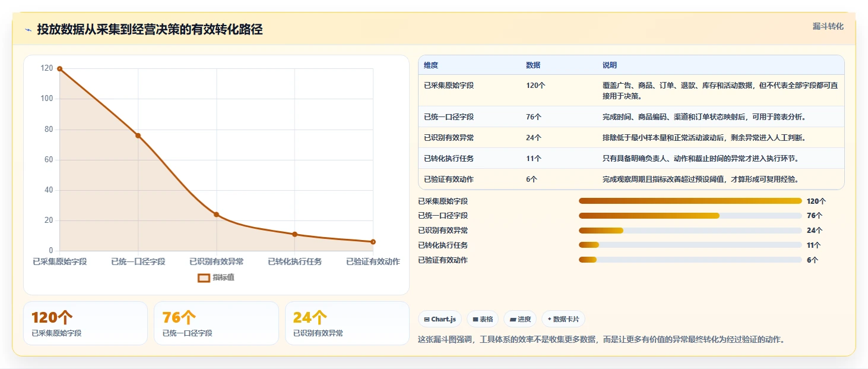
Task: Click the description starting with 只有具备明确负责人
Action: [x=701, y=159]
